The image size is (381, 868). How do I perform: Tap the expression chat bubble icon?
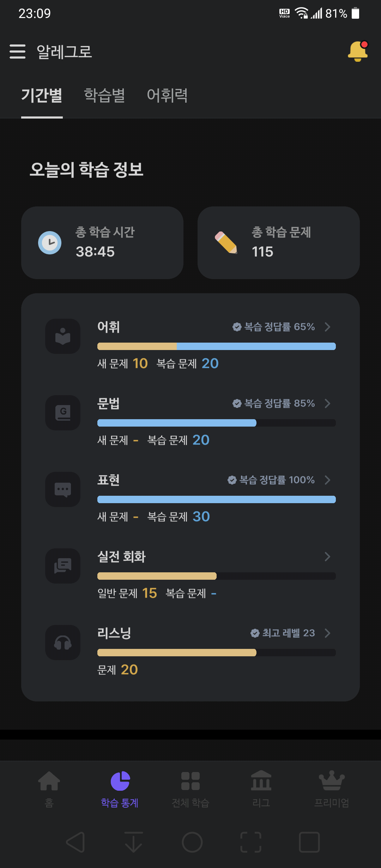tap(63, 489)
